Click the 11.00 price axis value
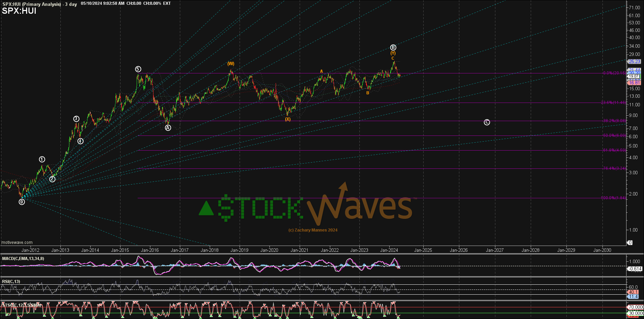Screen dimensions: 644x319 (634, 105)
